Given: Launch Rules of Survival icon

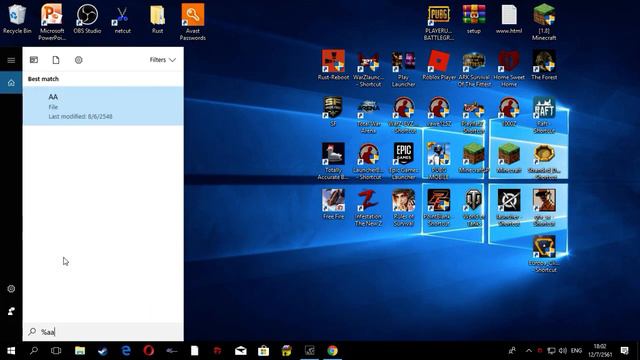Looking at the screenshot, I should (403, 208).
